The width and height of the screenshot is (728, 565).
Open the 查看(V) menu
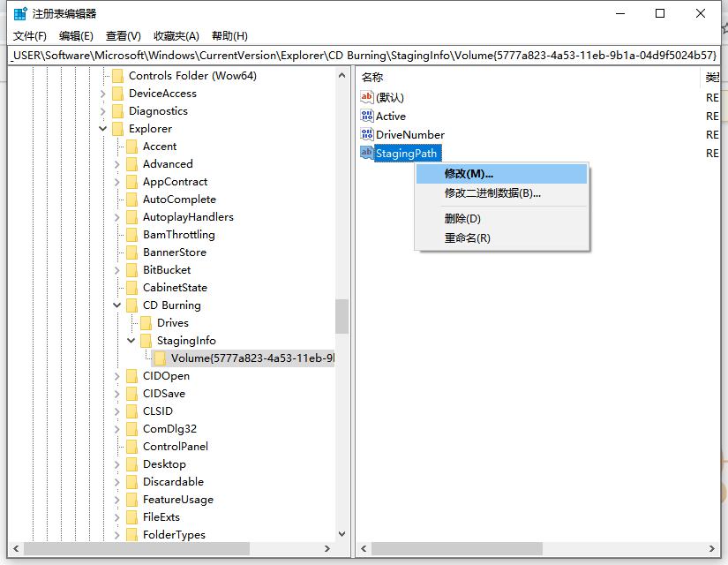121,35
